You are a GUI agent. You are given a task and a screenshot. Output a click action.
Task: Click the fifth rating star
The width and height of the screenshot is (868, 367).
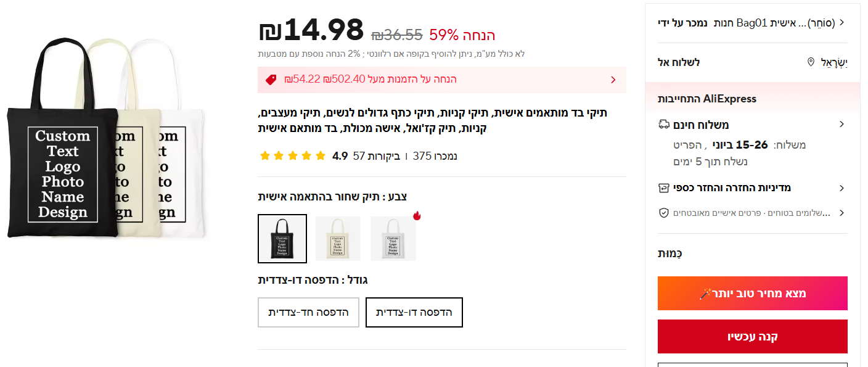321,155
